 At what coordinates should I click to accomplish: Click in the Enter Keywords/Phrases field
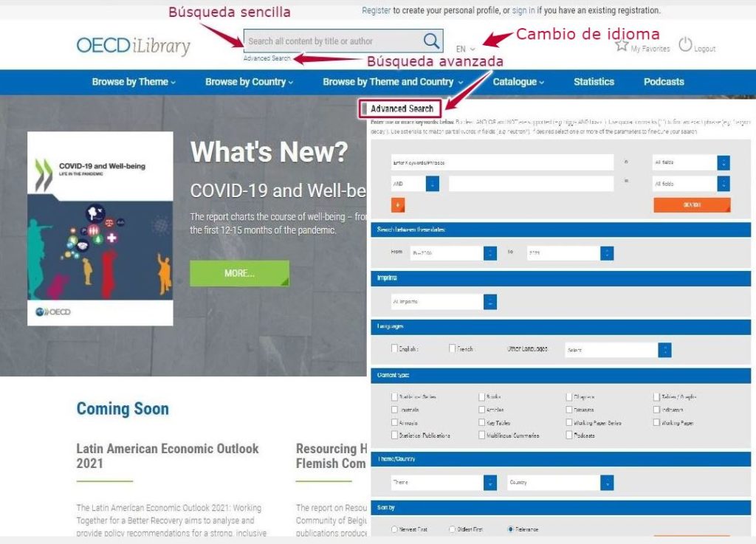[502, 163]
